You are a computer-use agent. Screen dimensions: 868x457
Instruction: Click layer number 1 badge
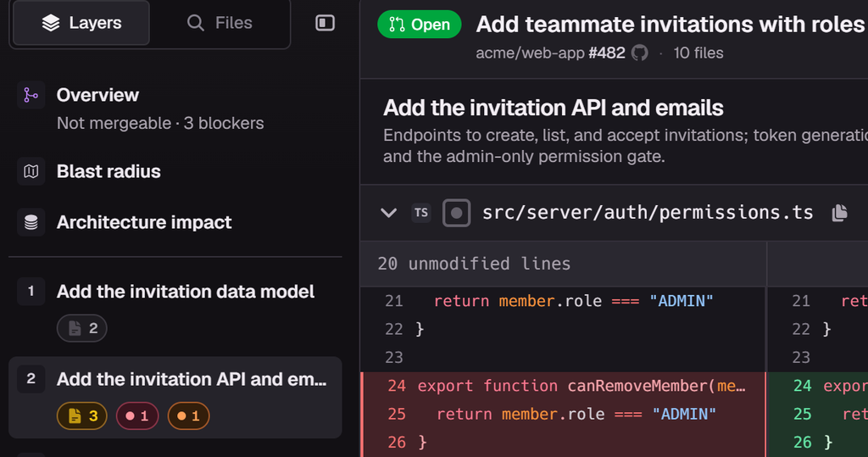point(31,291)
